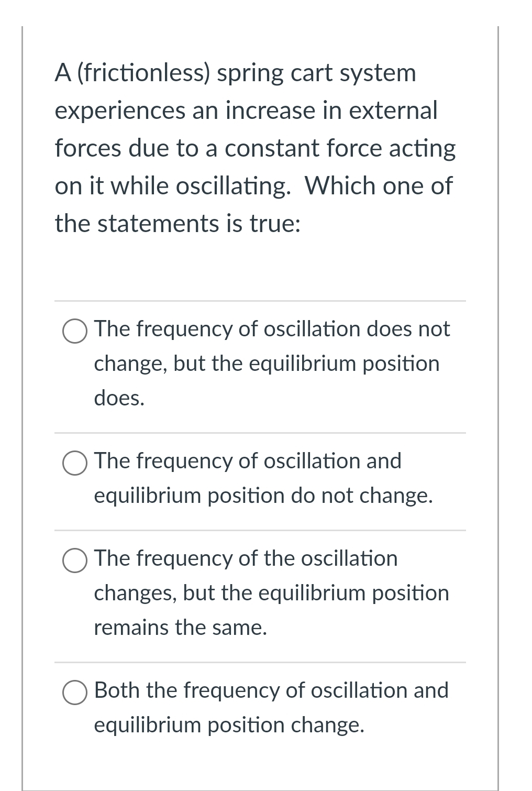Click answer text 'The frequency of oscillation and'
The height and width of the screenshot is (791, 532).
coord(248,461)
